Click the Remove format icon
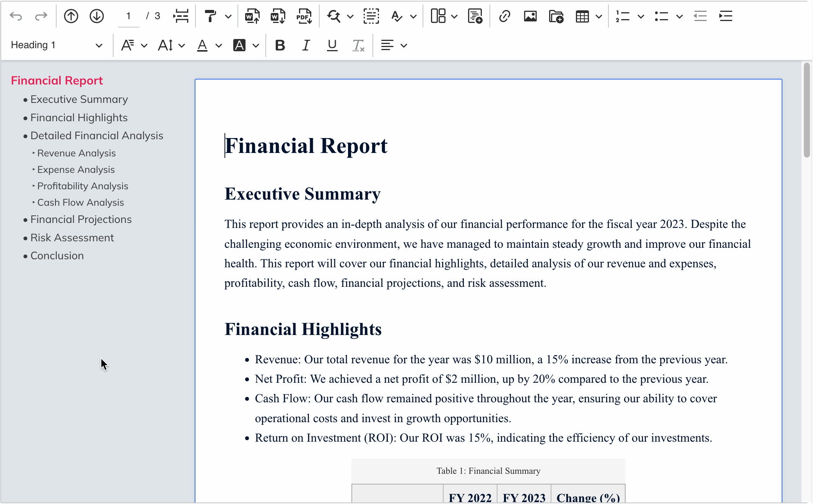Viewport: 813px width, 504px height. (358, 46)
